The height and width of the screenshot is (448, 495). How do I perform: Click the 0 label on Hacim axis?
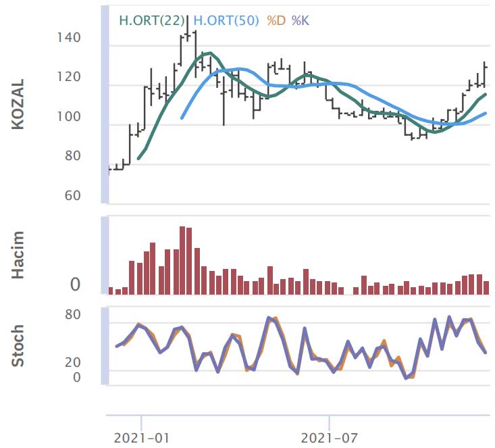click(76, 284)
